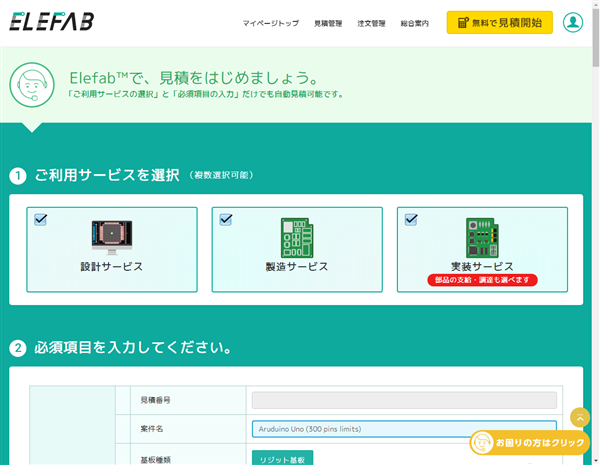This screenshot has height=465, width=600.
Task: Click the assembly service populated board icon
Action: click(482, 237)
